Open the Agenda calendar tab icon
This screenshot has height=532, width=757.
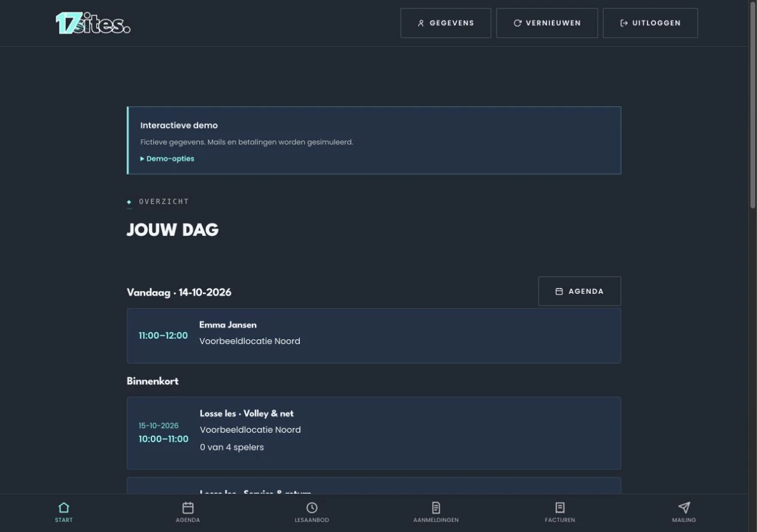click(188, 507)
